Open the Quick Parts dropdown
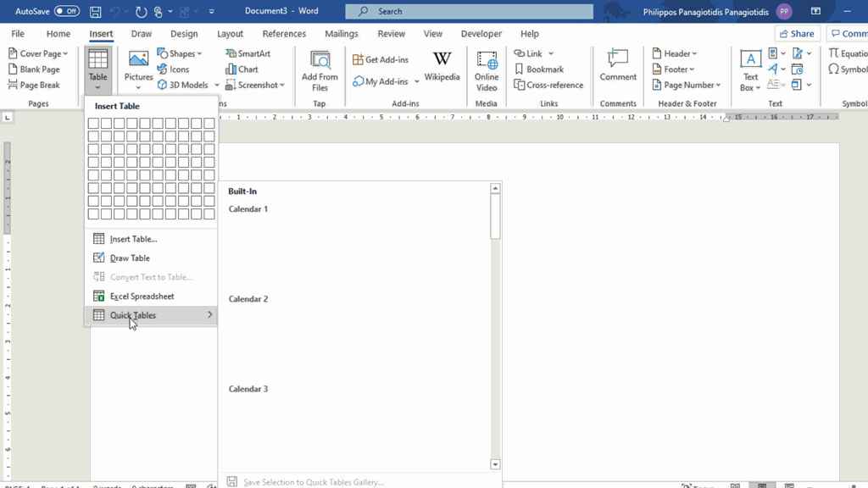 (x=776, y=53)
